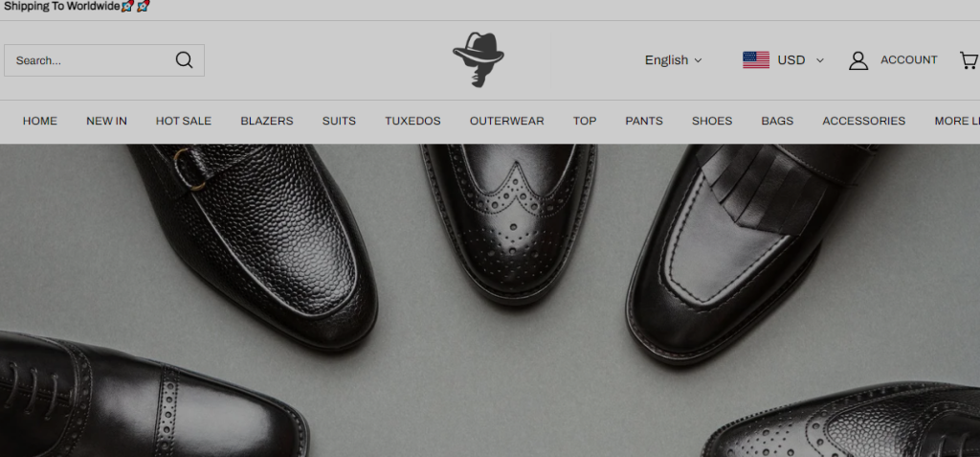Image resolution: width=980 pixels, height=457 pixels.
Task: Open the SUITS category
Action: pos(339,121)
